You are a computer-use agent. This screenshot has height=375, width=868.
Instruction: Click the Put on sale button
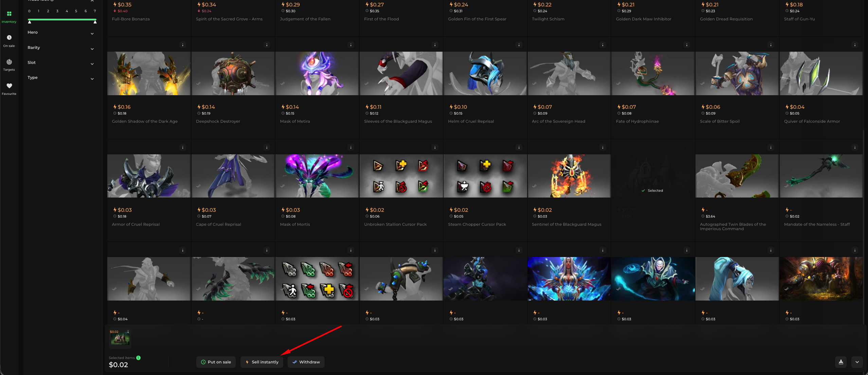point(216,362)
